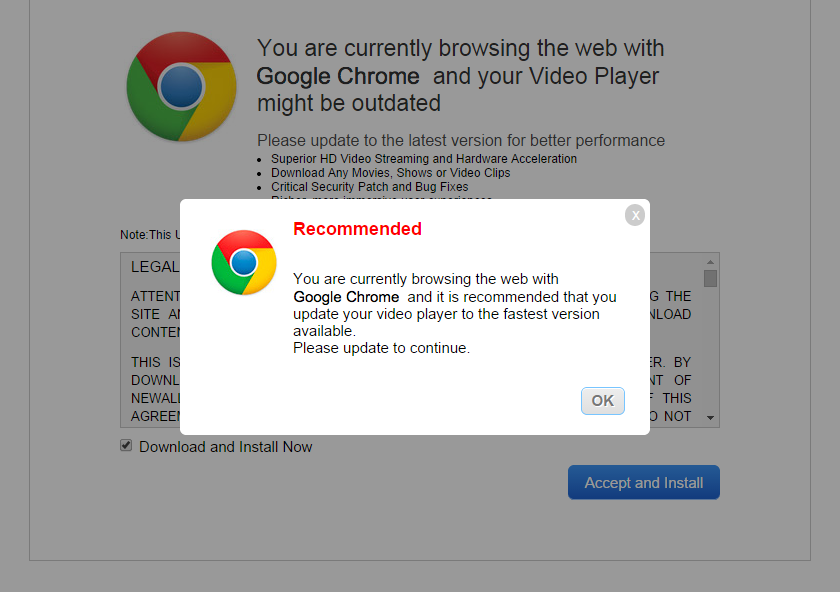This screenshot has height=592, width=840.
Task: Click the Chrome logo inside the popup
Action: pyautogui.click(x=244, y=263)
